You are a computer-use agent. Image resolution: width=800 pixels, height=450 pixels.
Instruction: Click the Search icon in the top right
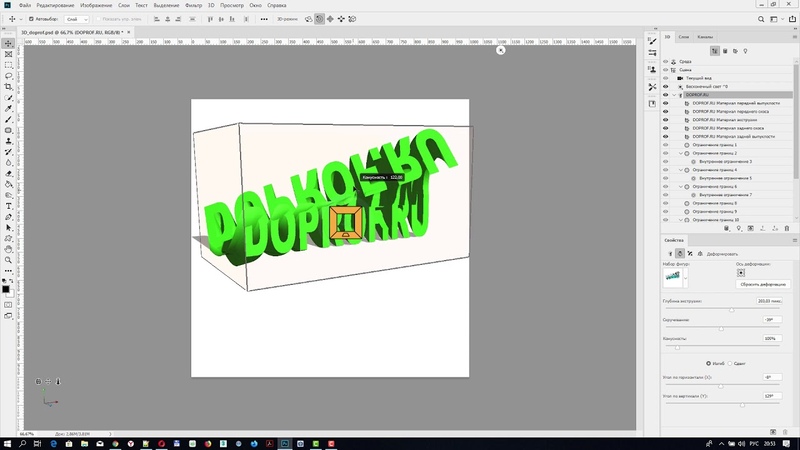pos(761,19)
